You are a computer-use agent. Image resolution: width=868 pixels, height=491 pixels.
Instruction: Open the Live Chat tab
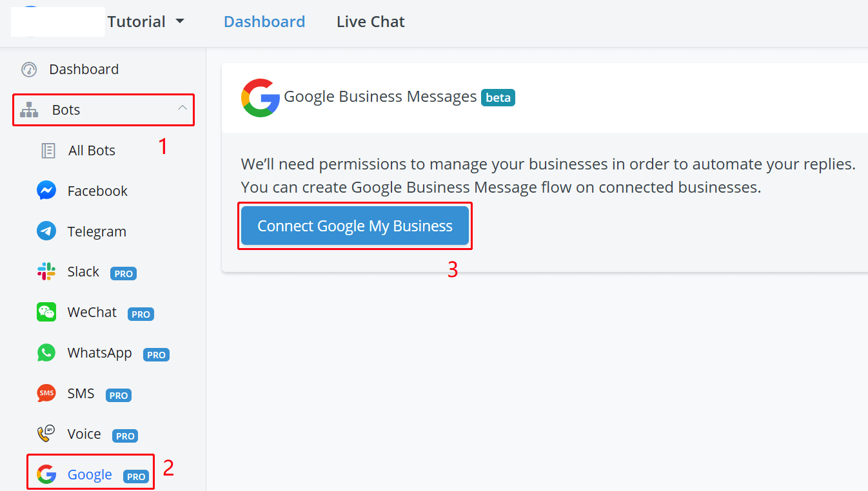click(x=371, y=22)
